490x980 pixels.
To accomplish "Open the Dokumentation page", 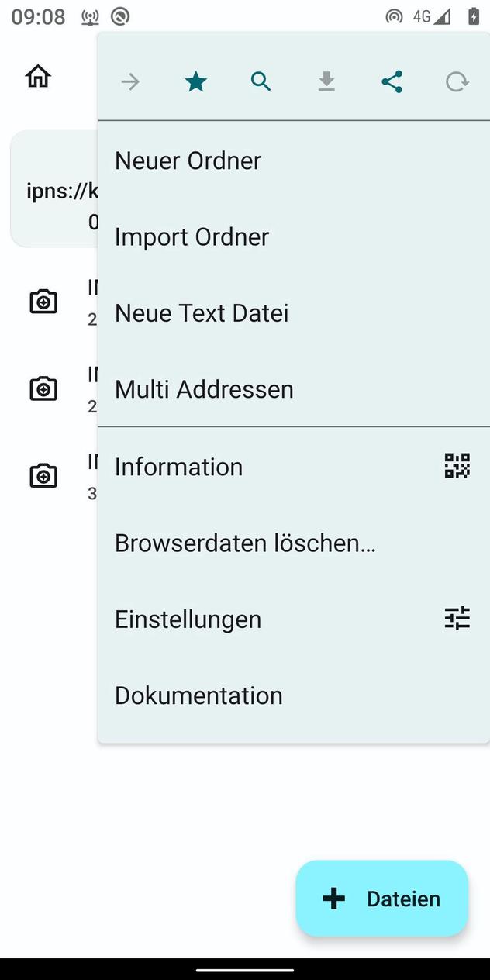I will pyautogui.click(x=198, y=695).
